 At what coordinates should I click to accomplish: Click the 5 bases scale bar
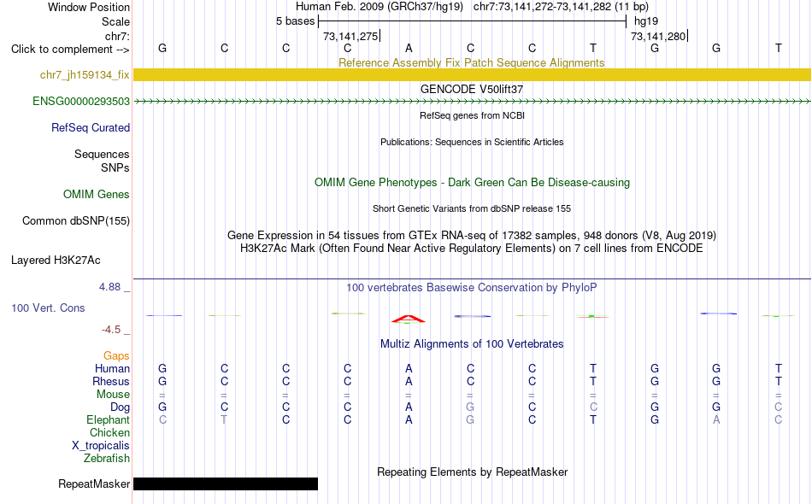pos(472,21)
